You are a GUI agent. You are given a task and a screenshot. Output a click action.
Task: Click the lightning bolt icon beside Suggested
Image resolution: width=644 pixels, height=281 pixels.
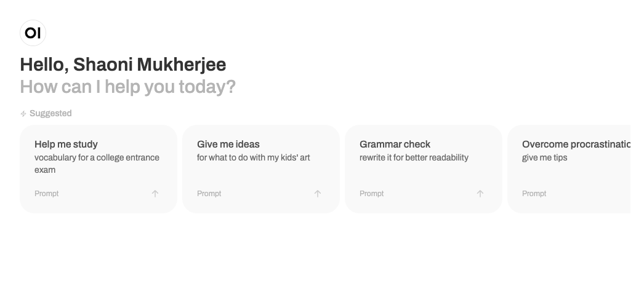tap(23, 114)
